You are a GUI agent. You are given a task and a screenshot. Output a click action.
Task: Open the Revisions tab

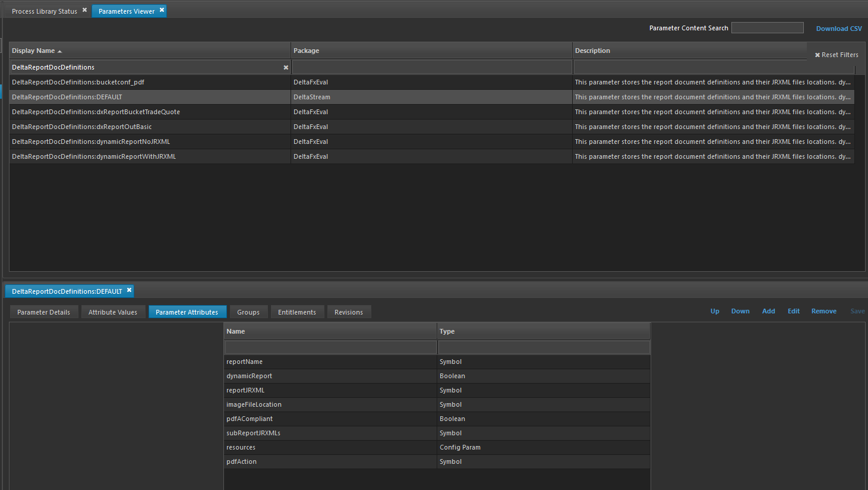[349, 312]
